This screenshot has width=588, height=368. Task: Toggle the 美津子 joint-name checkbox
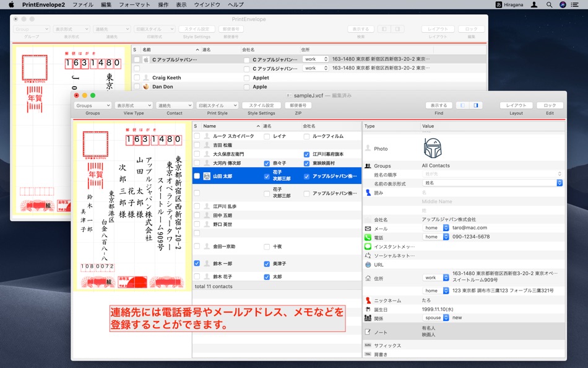click(x=267, y=264)
